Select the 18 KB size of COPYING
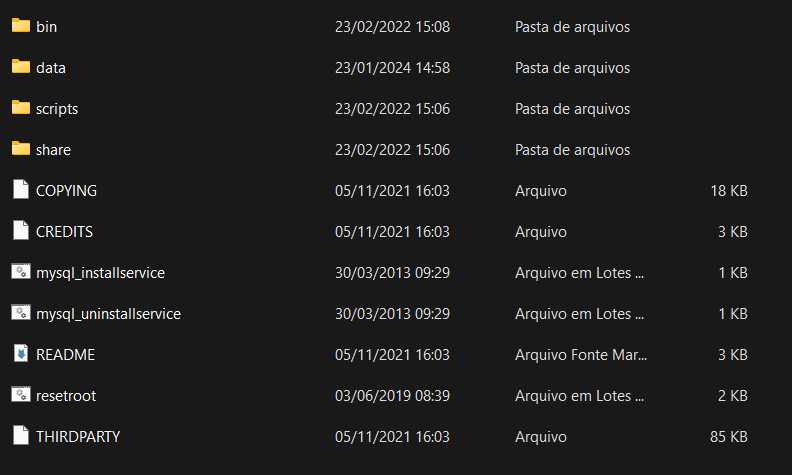792x475 pixels. tap(729, 191)
